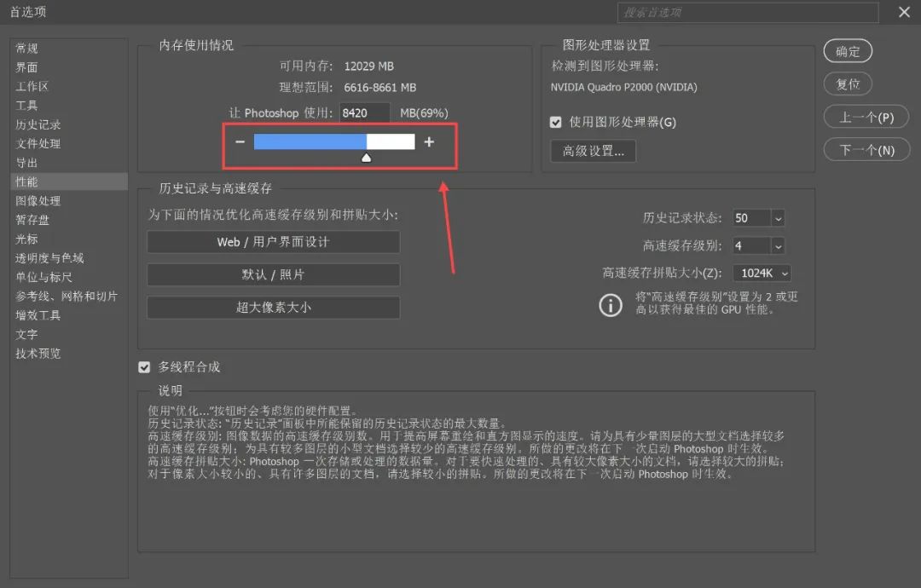Click the 超大像素大小 optimization button

click(273, 308)
